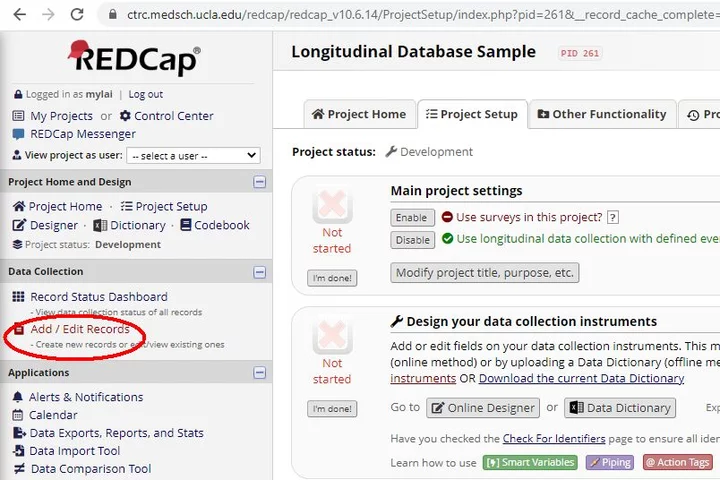720x480 pixels.
Task: Switch to the Project Home tab
Action: tap(359, 114)
